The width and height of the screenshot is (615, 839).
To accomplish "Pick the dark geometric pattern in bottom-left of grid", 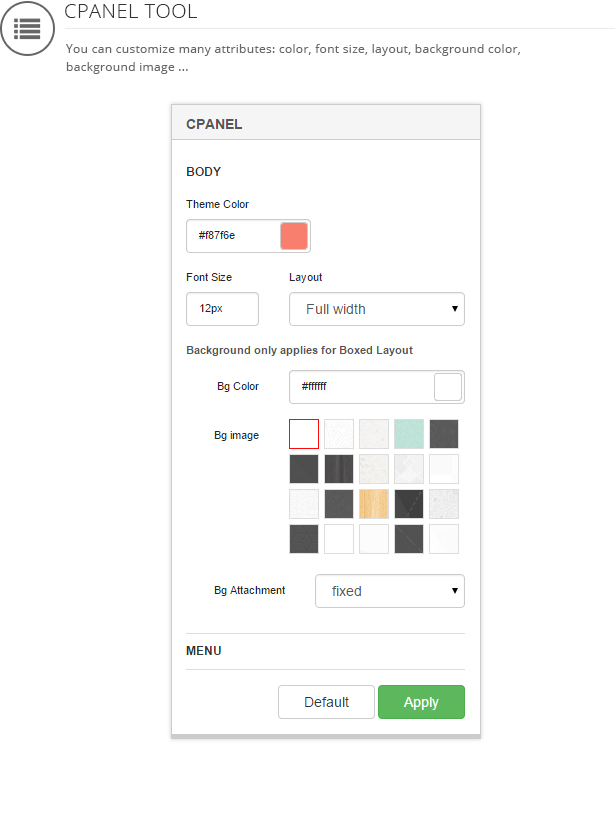I will (304, 539).
